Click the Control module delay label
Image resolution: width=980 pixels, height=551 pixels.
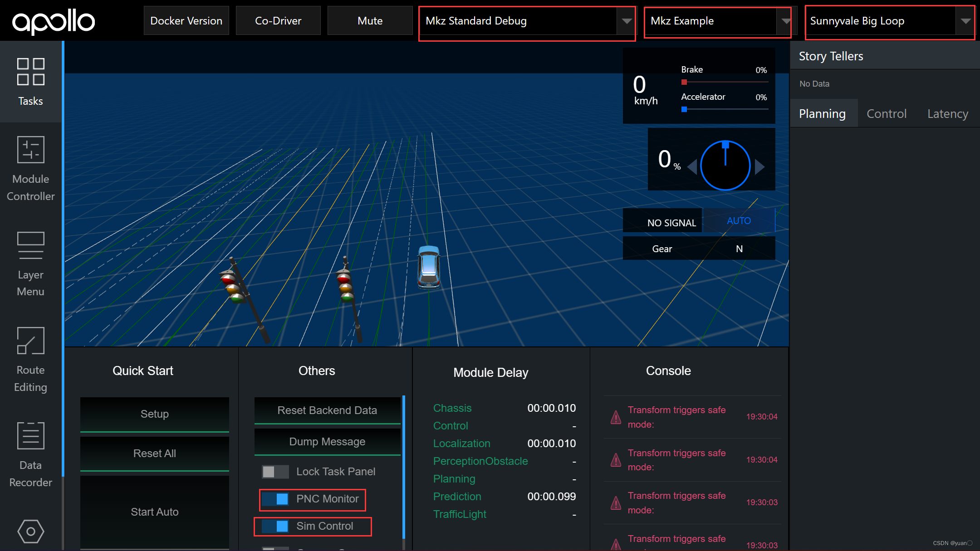coord(450,426)
